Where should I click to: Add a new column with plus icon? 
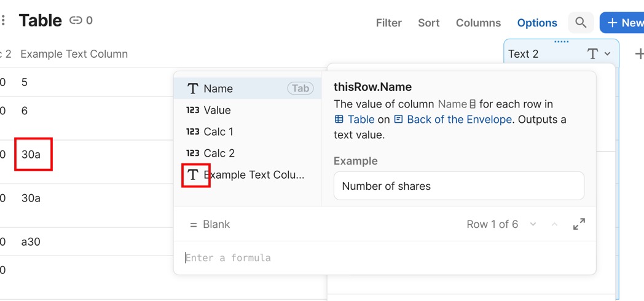(x=638, y=54)
